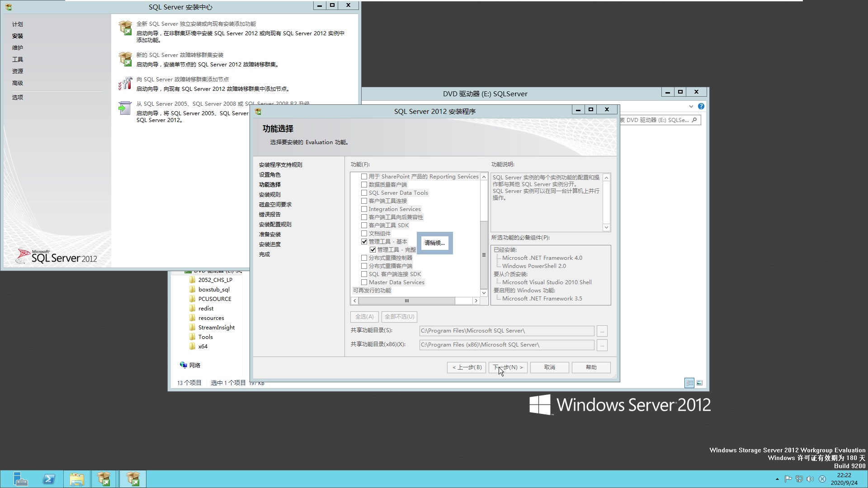
Task: Open File Explorer from the taskbar
Action: (x=77, y=479)
